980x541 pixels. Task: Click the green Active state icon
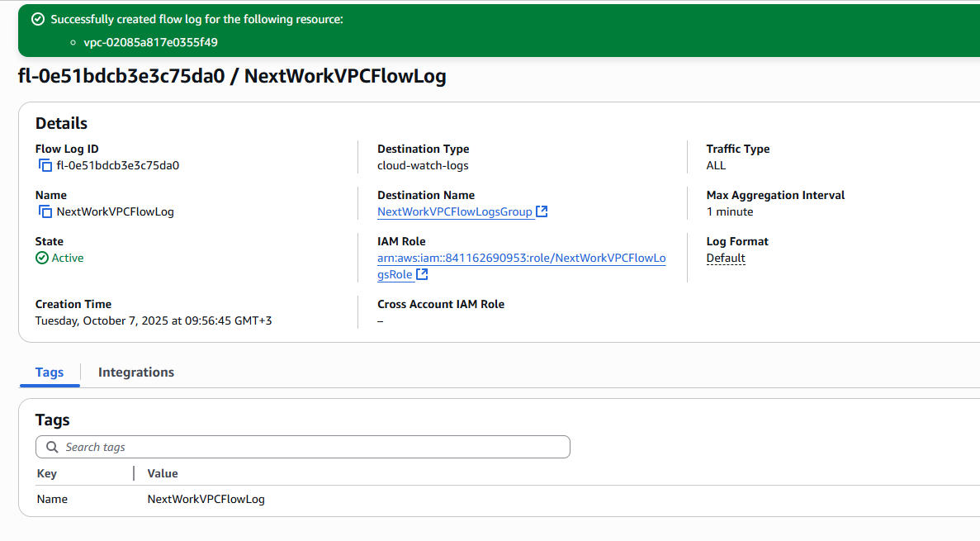coord(42,258)
